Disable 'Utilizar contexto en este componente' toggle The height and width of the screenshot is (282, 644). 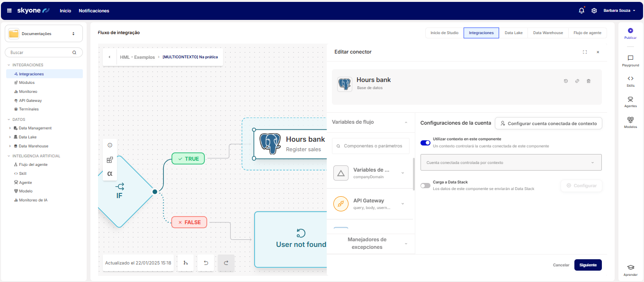point(425,143)
